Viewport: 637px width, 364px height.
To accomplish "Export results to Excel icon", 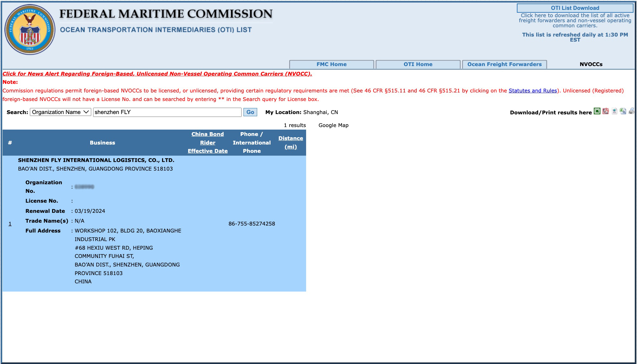I will tap(597, 111).
